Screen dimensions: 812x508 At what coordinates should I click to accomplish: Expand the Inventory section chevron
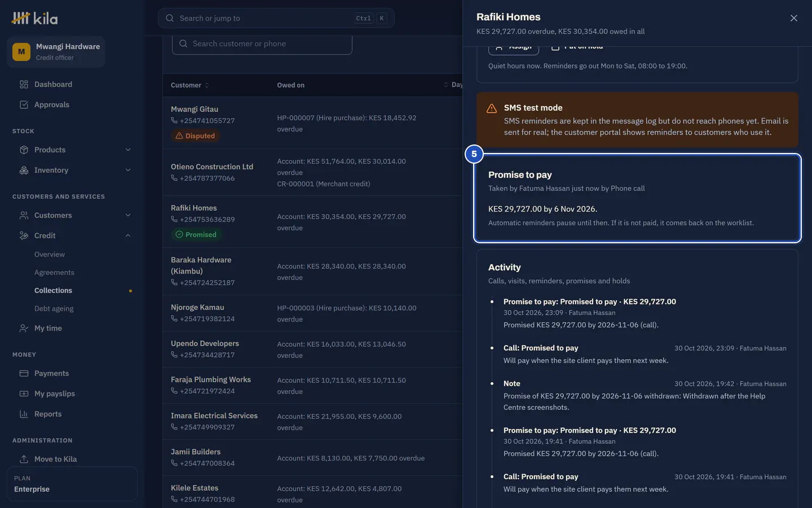pos(128,170)
